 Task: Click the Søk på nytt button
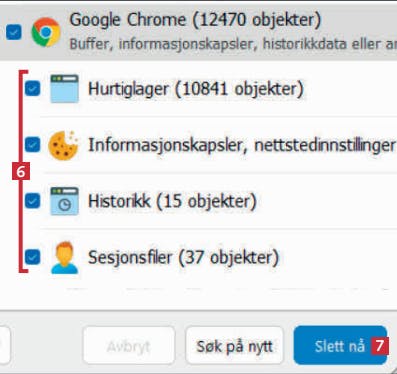click(234, 346)
